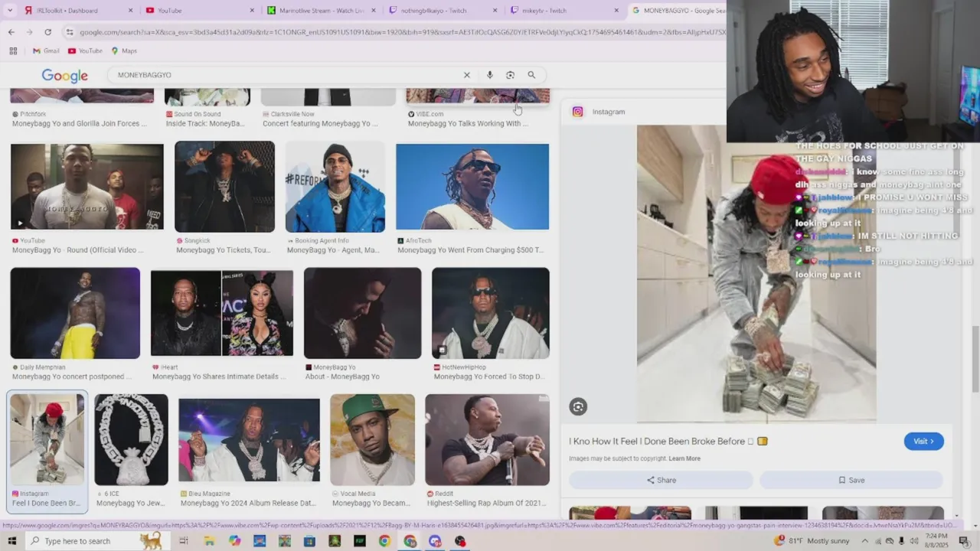Image resolution: width=980 pixels, height=551 pixels.
Task: Click the Learn More copyright link
Action: (x=684, y=458)
